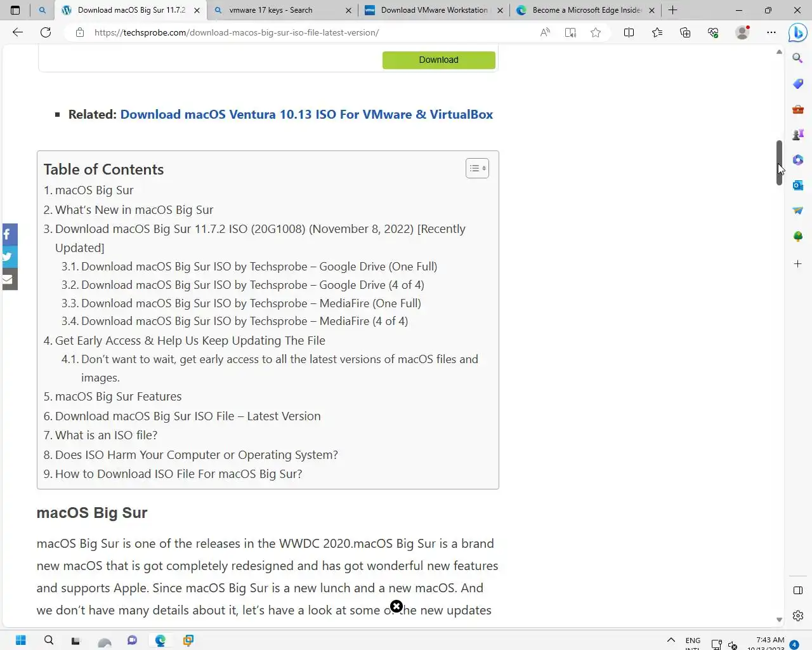The width and height of the screenshot is (812, 650).
Task: Toggle the Table of Contents visibility
Action: tap(477, 168)
